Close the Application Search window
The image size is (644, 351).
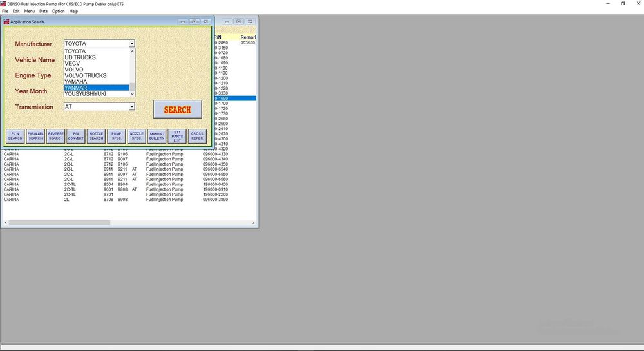coord(206,21)
